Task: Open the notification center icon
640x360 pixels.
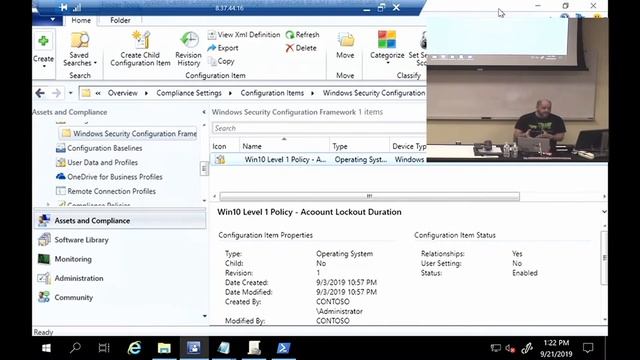Action: click(x=588, y=348)
